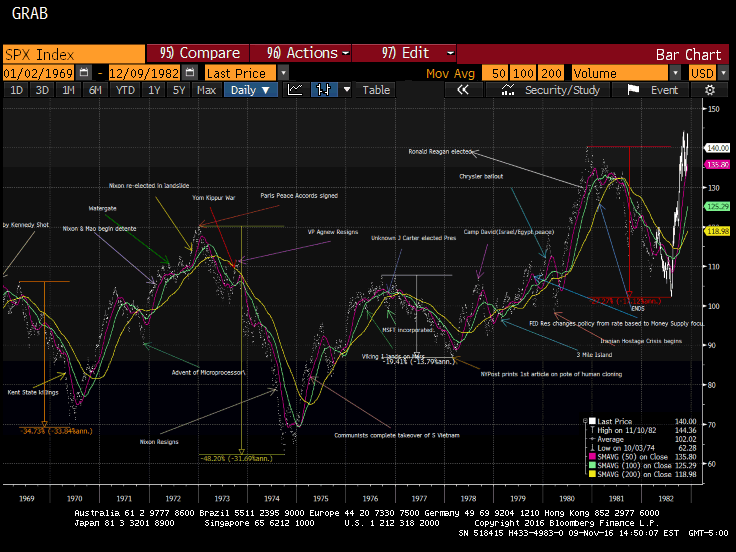Select the 1M range tab
The height and width of the screenshot is (552, 736).
click(69, 90)
